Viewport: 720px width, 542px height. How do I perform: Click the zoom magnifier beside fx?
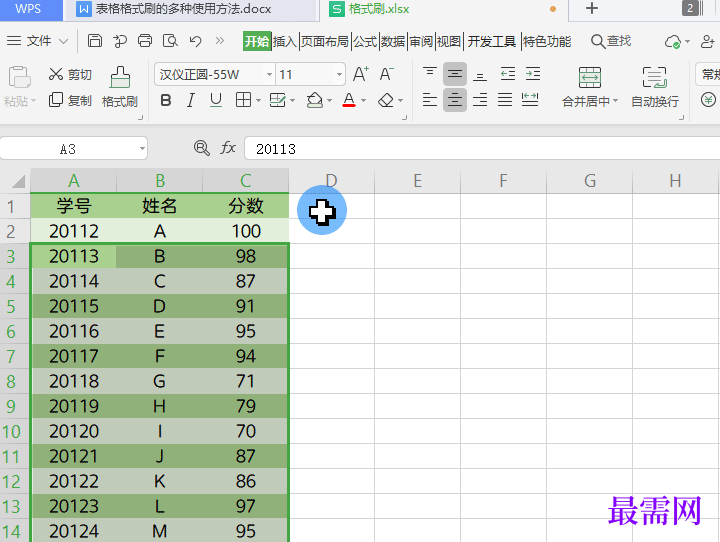(x=202, y=148)
